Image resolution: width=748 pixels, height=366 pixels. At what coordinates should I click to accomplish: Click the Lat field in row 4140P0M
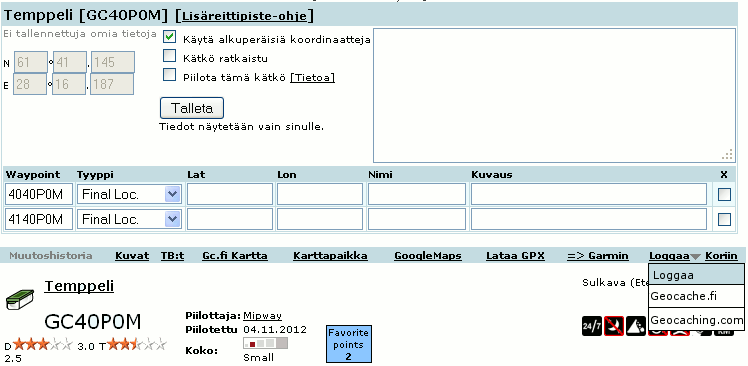[230, 219]
